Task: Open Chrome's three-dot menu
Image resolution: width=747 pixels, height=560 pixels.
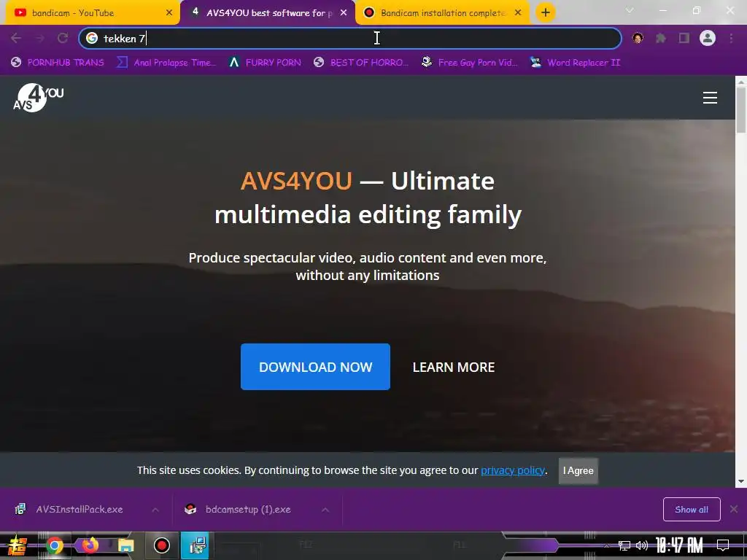Action: pyautogui.click(x=731, y=38)
